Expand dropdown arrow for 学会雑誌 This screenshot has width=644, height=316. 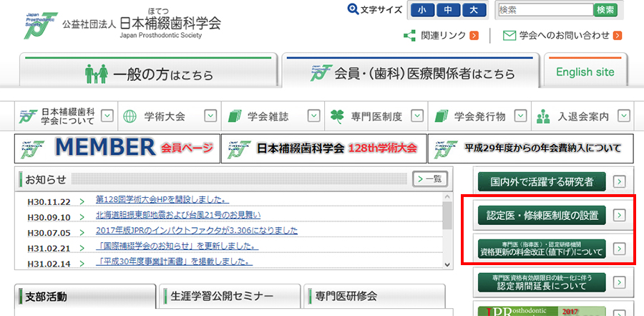[314, 116]
